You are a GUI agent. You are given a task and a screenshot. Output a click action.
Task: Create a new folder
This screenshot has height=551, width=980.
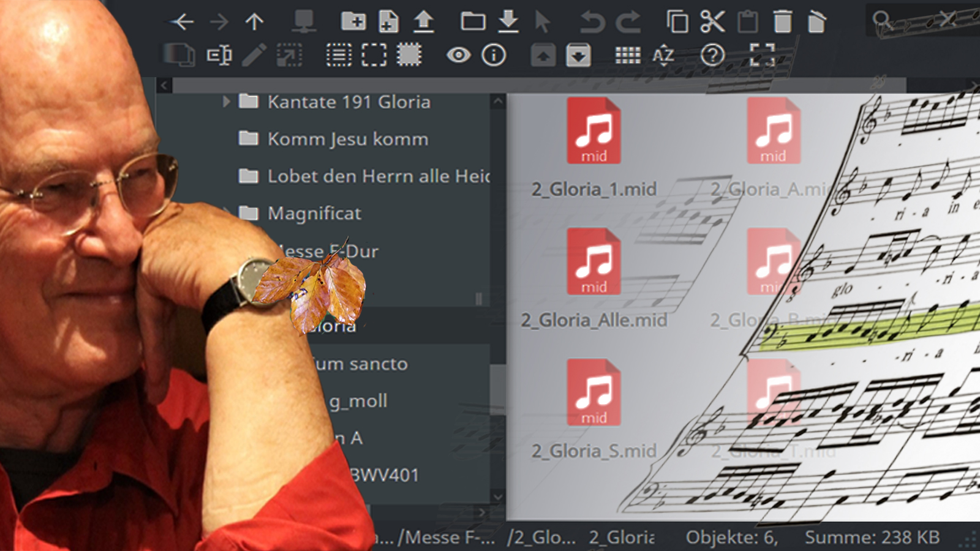tap(353, 21)
